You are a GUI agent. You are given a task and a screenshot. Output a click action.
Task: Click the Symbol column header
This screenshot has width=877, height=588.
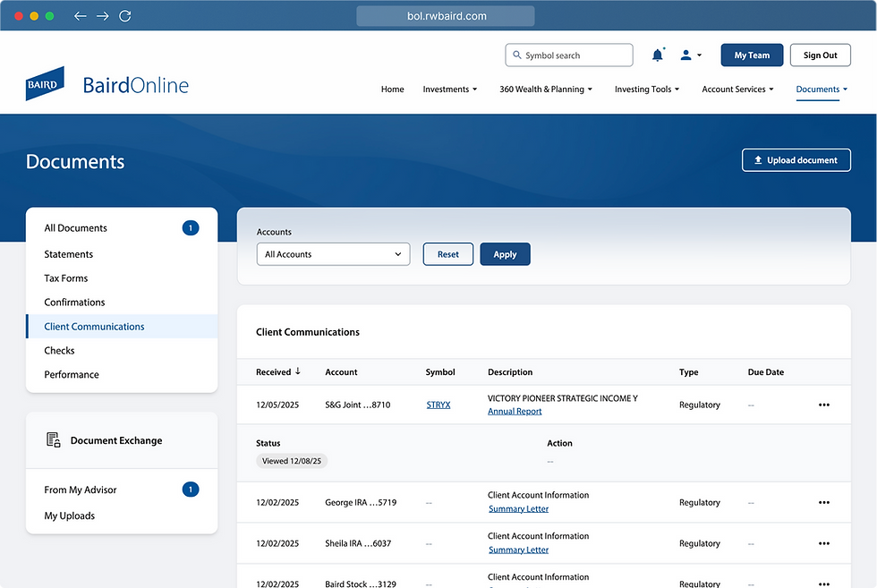[x=440, y=372]
